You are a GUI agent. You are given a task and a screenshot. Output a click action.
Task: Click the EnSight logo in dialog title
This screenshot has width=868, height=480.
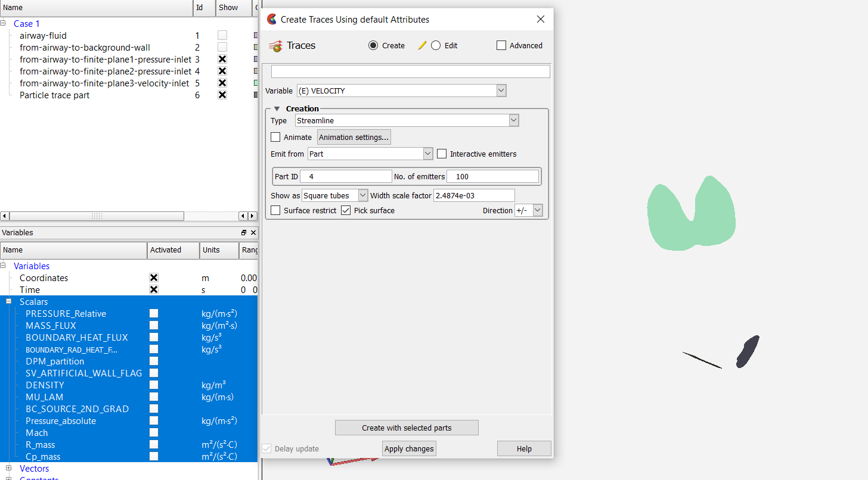pyautogui.click(x=272, y=19)
